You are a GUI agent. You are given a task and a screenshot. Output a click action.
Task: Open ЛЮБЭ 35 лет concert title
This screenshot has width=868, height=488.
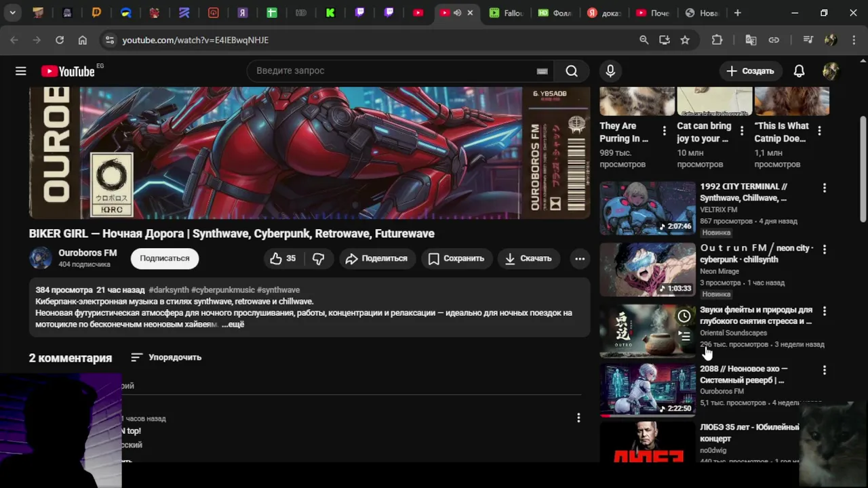749,433
